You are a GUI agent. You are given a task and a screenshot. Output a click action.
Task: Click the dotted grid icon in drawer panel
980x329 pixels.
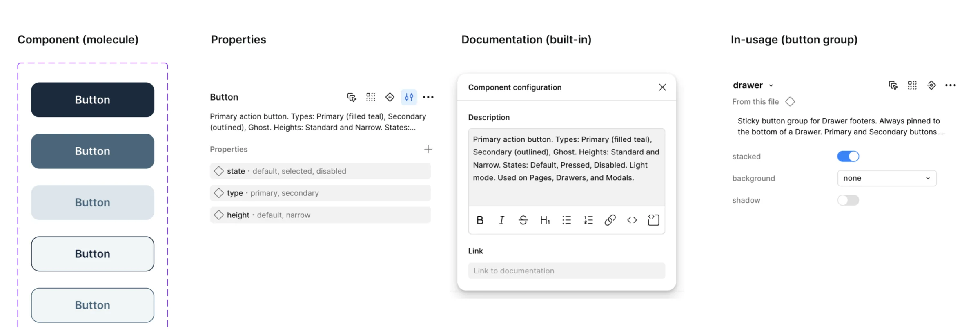[912, 85]
